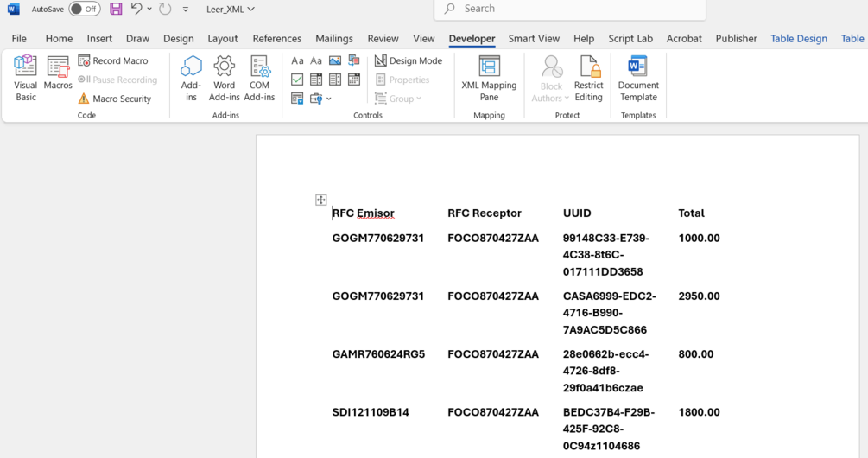Open Document Template dialog
Image resolution: width=868 pixels, height=458 pixels.
pyautogui.click(x=638, y=79)
